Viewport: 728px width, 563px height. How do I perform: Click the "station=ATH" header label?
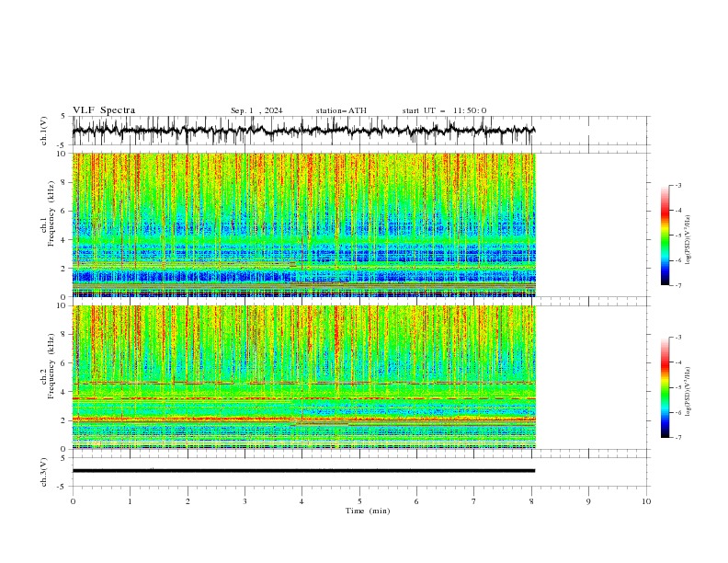341,110
